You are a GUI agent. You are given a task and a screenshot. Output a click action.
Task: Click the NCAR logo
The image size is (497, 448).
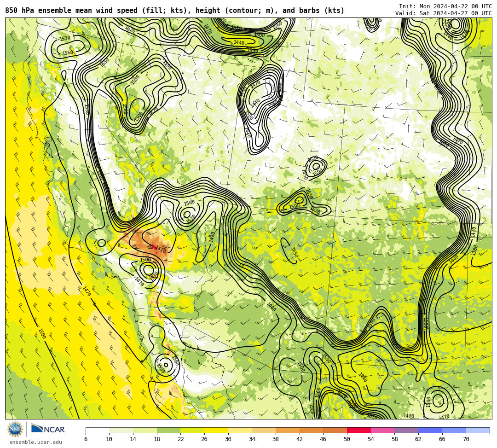point(48,429)
